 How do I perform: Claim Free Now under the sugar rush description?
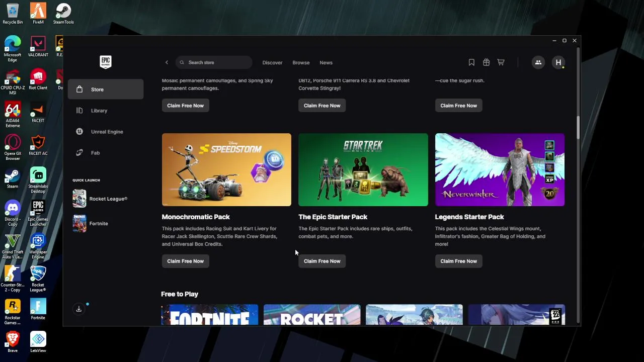tap(459, 106)
